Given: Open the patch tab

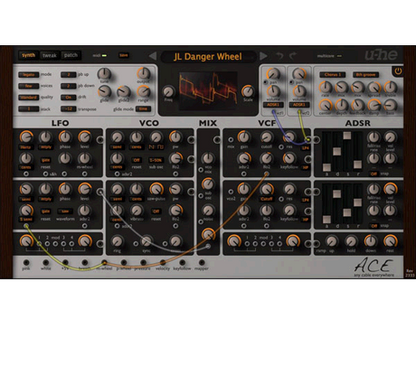Looking at the screenshot, I should (70, 55).
